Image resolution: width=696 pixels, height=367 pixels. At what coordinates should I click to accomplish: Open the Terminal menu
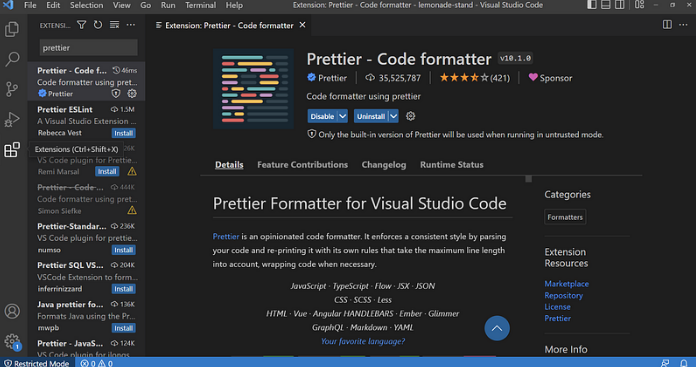coord(200,5)
